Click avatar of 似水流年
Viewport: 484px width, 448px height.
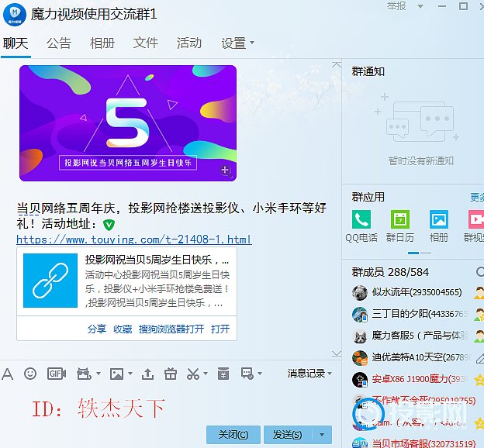[360, 292]
